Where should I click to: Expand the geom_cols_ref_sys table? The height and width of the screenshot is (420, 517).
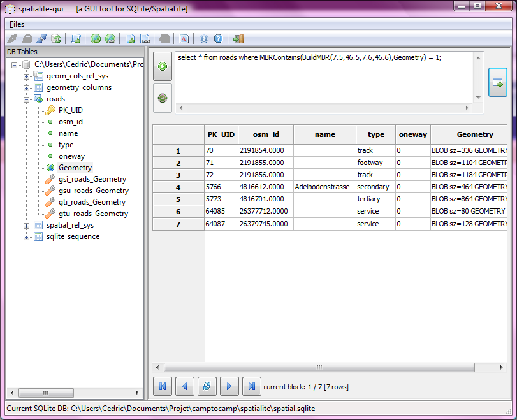(x=26, y=76)
